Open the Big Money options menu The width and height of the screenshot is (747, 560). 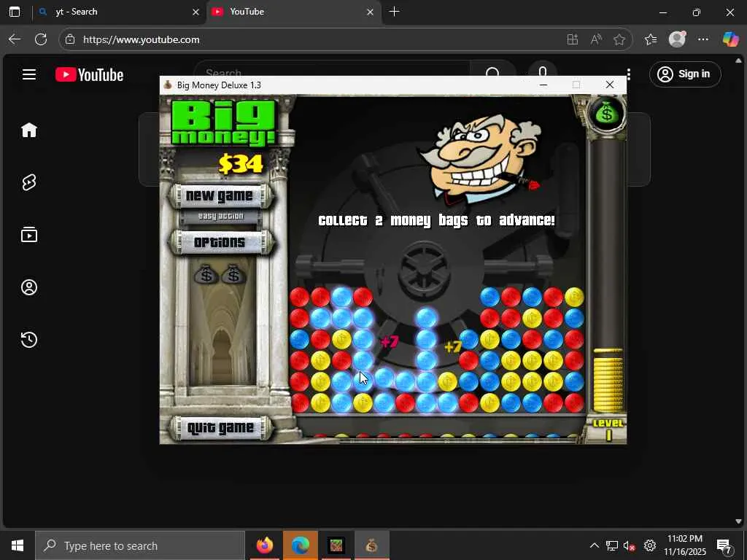220,242
